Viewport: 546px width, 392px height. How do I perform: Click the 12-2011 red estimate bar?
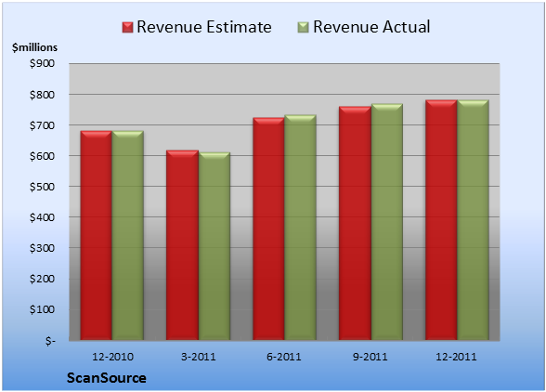click(441, 220)
